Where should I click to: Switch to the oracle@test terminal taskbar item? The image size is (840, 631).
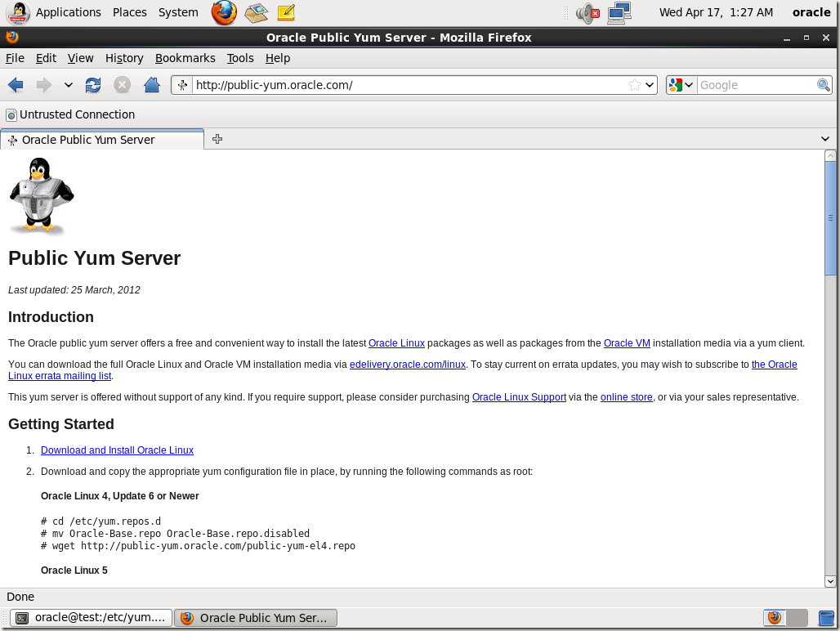91,618
